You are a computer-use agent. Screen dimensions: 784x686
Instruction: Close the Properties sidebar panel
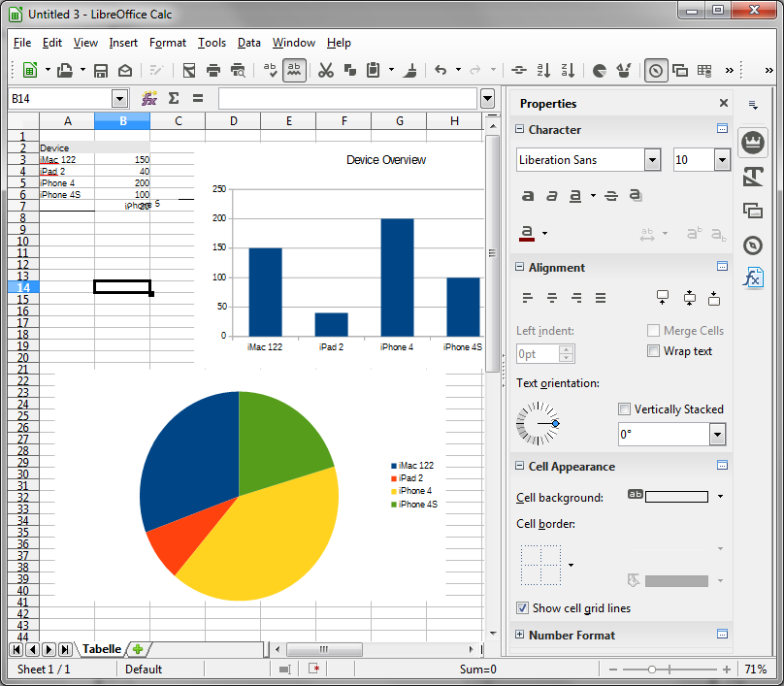pyautogui.click(x=723, y=104)
